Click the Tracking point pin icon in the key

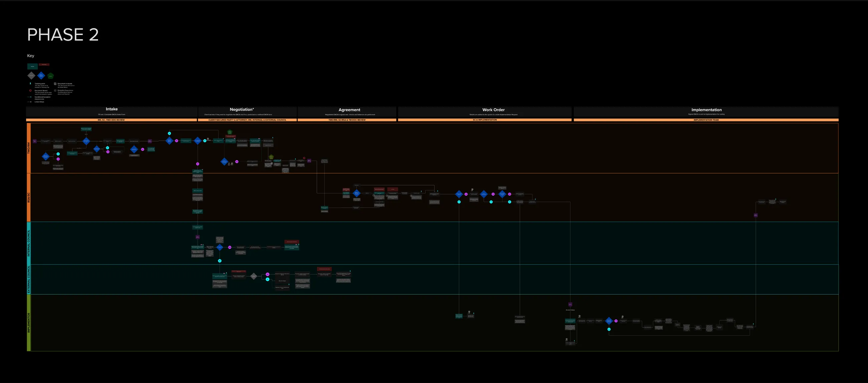coord(31,83)
